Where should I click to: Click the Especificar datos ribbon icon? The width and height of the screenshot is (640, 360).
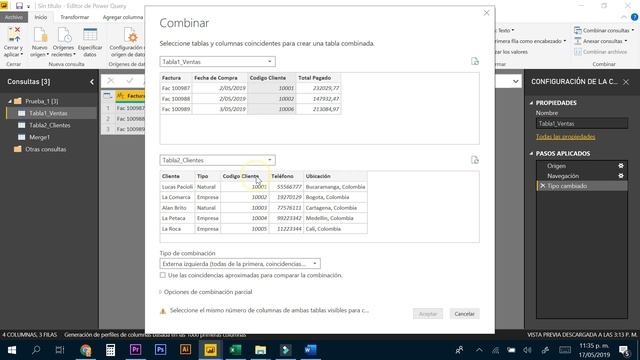pyautogui.click(x=90, y=42)
